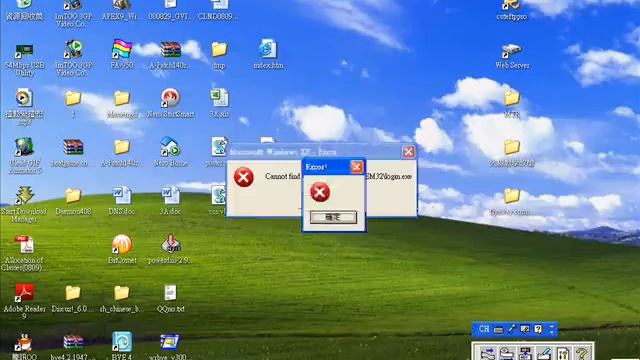Launch the Nero StartSmart shortcut

170,98
